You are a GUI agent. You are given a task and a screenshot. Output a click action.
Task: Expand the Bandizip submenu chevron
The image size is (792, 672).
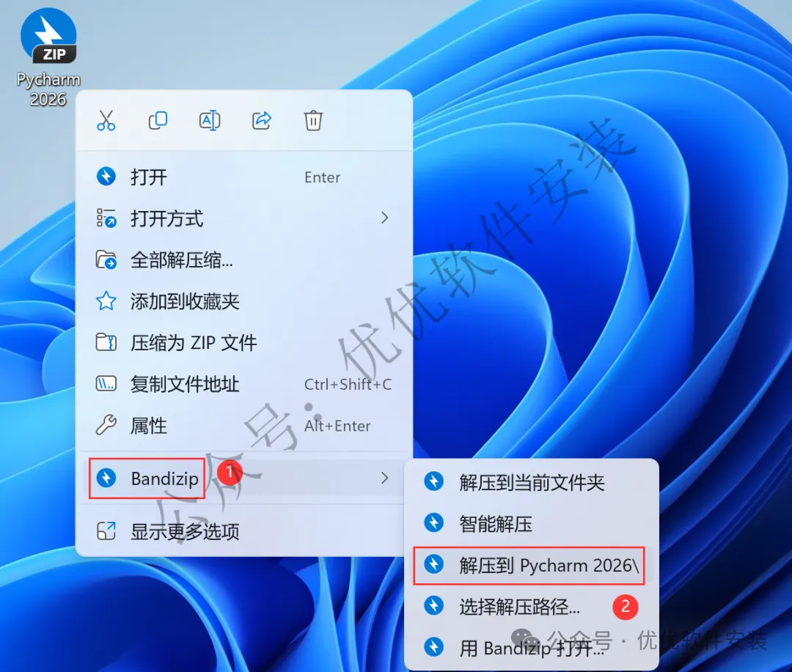pos(385,478)
